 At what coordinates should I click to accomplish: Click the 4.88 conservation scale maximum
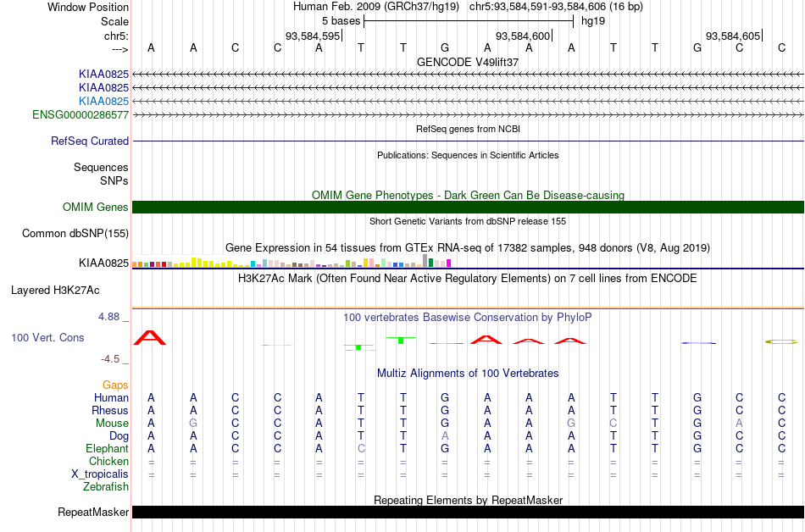[108, 317]
